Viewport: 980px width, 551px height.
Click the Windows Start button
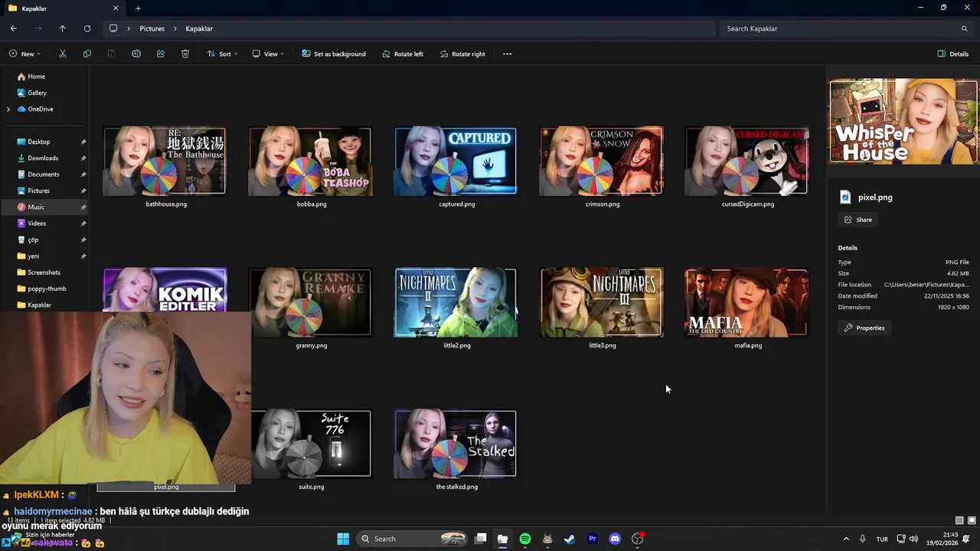click(343, 539)
